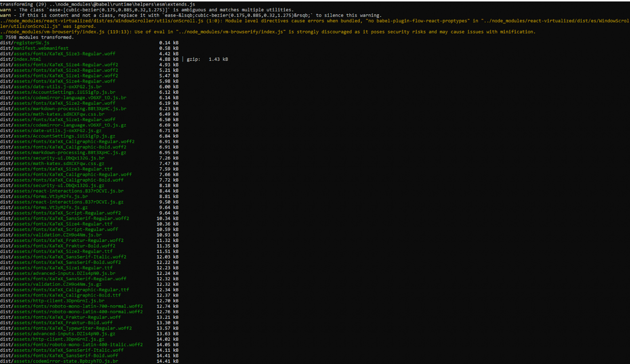Click the 'transforming (29)' extends.js line

(97, 4)
